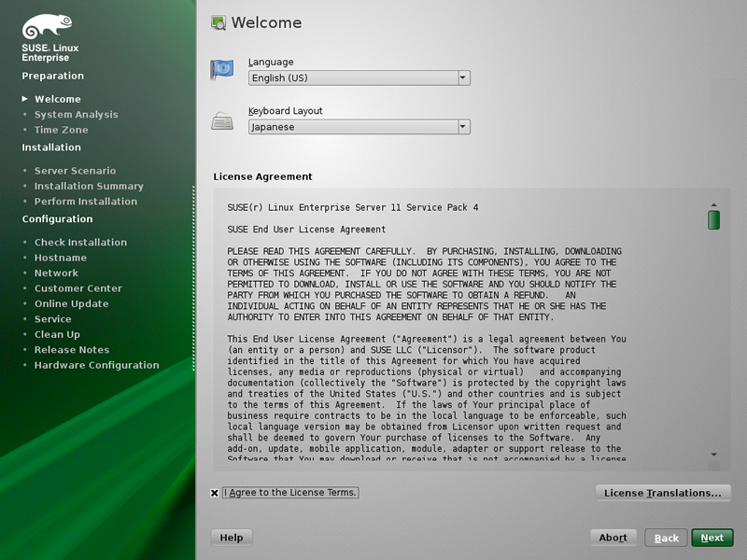Select Time Zone step in sidebar

[x=61, y=130]
